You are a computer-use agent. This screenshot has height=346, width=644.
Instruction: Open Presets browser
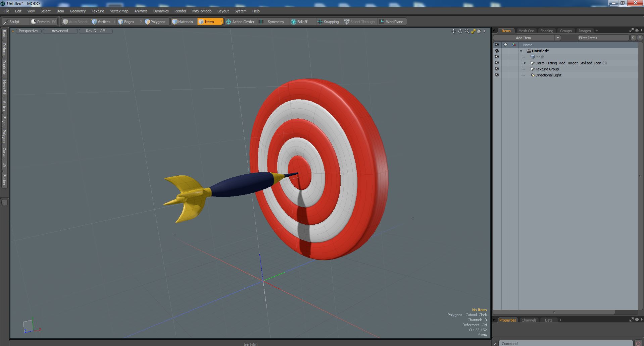pyautogui.click(x=43, y=22)
